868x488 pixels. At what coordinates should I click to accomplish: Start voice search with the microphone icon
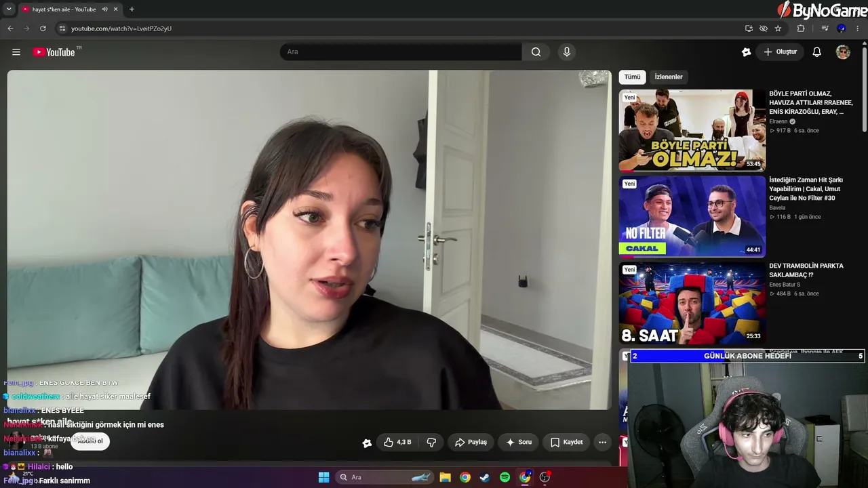(x=567, y=52)
